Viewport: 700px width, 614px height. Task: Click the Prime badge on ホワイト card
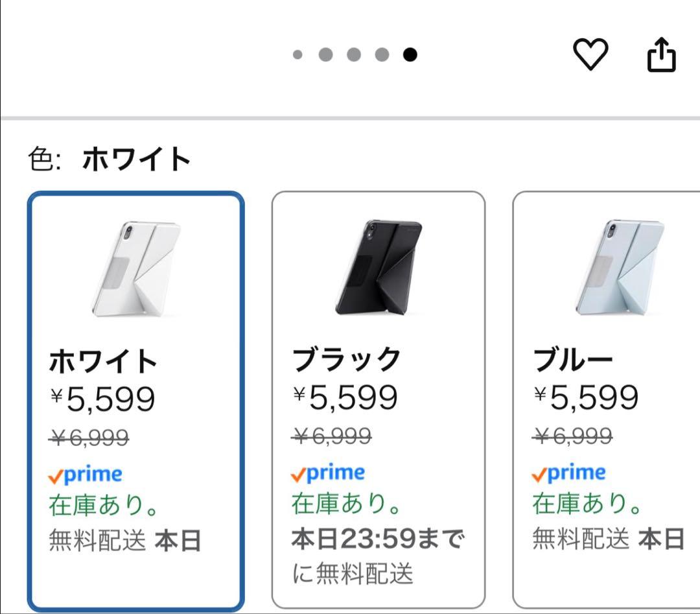click(86, 475)
